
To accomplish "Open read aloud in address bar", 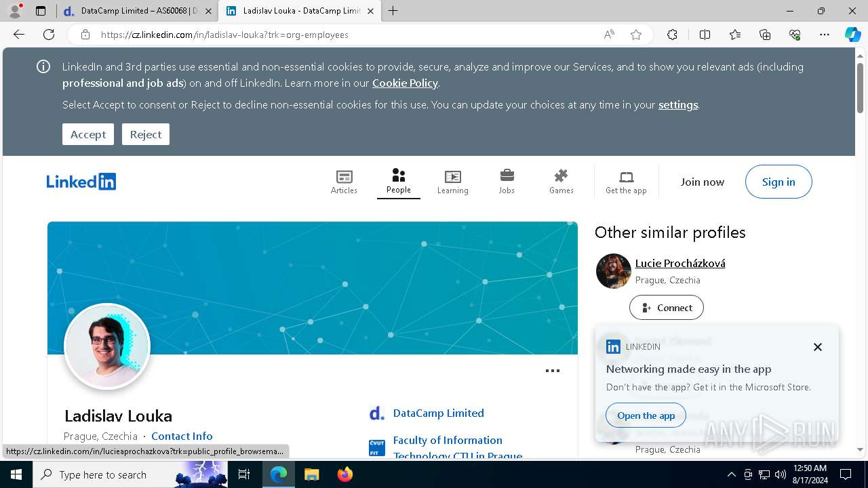I will tap(609, 35).
